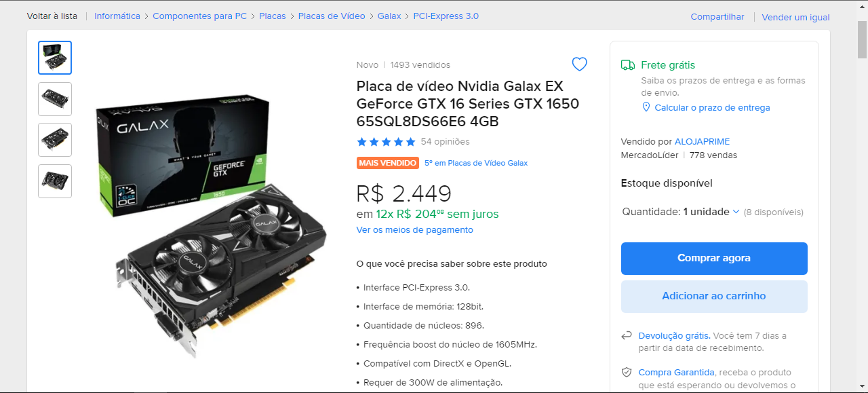Click Adicionar ao carrinho button
This screenshot has width=868, height=393.
point(714,297)
